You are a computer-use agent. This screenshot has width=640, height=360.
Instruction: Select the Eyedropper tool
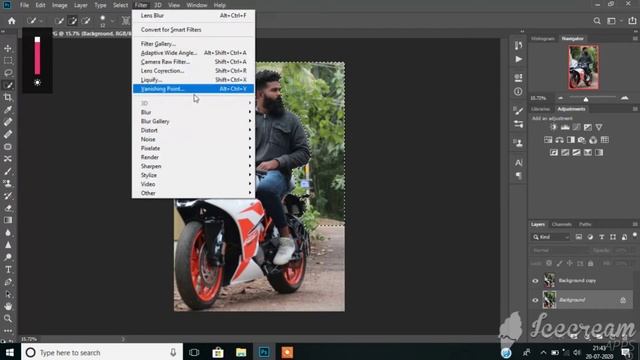[x=8, y=109]
